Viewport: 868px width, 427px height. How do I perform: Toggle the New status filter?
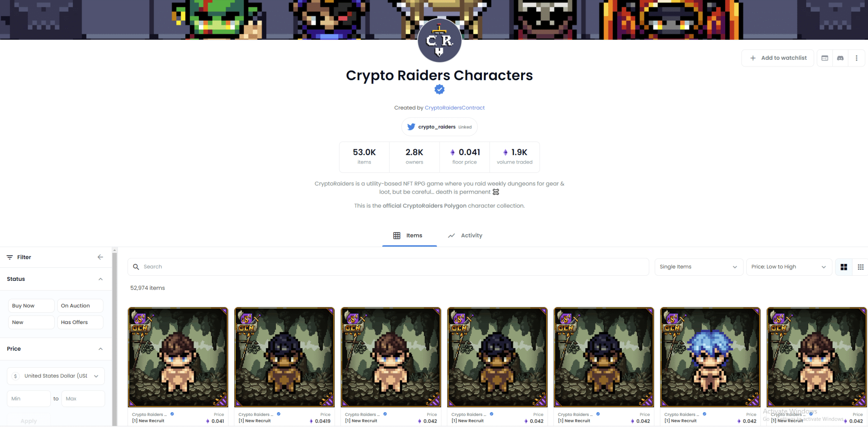(31, 322)
